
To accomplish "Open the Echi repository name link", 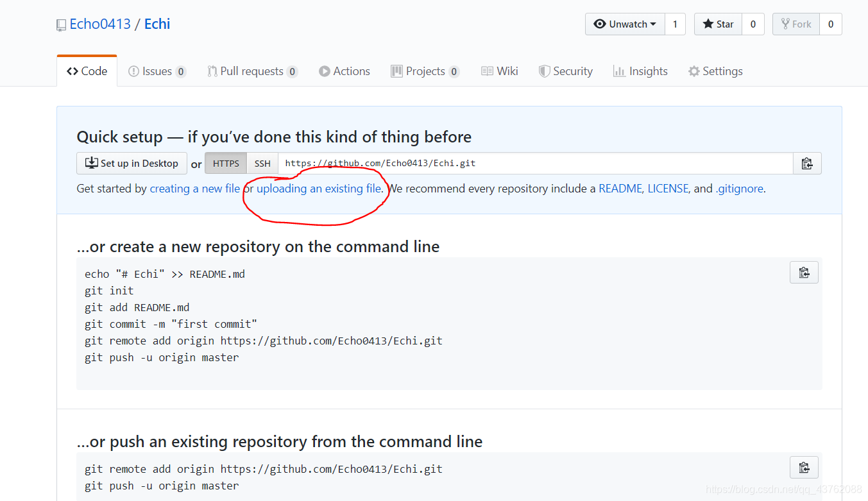I will pyautogui.click(x=157, y=24).
